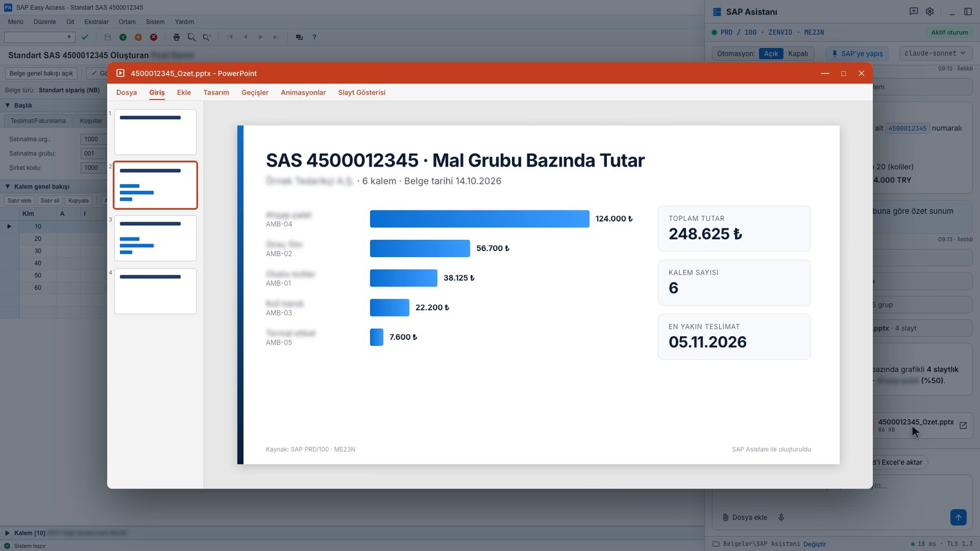Click the microphone icon in the chat input

781,517
